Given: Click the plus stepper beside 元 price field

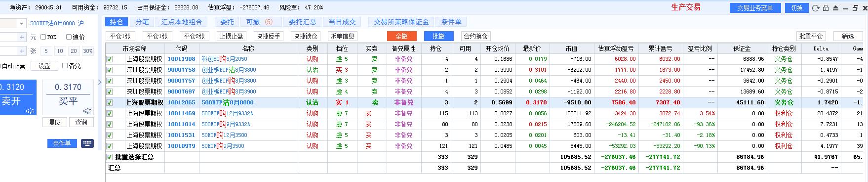Looking at the screenshot, I should [22, 37].
